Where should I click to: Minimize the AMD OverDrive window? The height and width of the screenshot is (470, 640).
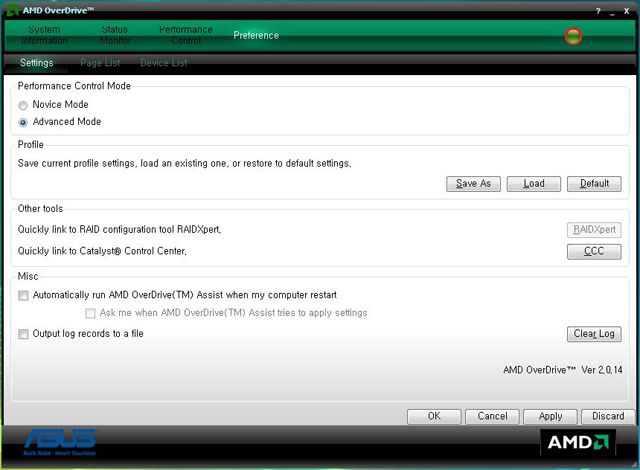click(612, 12)
